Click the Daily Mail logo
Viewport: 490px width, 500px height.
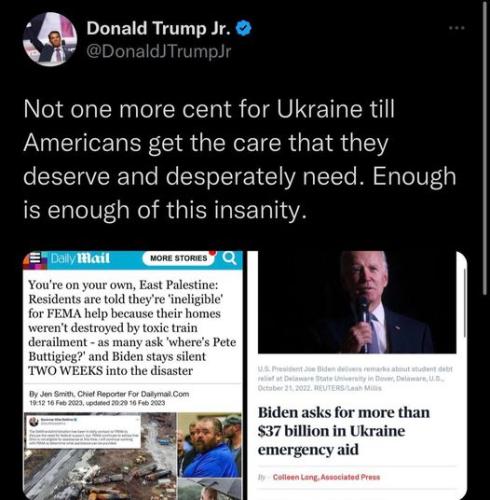pos(80,258)
